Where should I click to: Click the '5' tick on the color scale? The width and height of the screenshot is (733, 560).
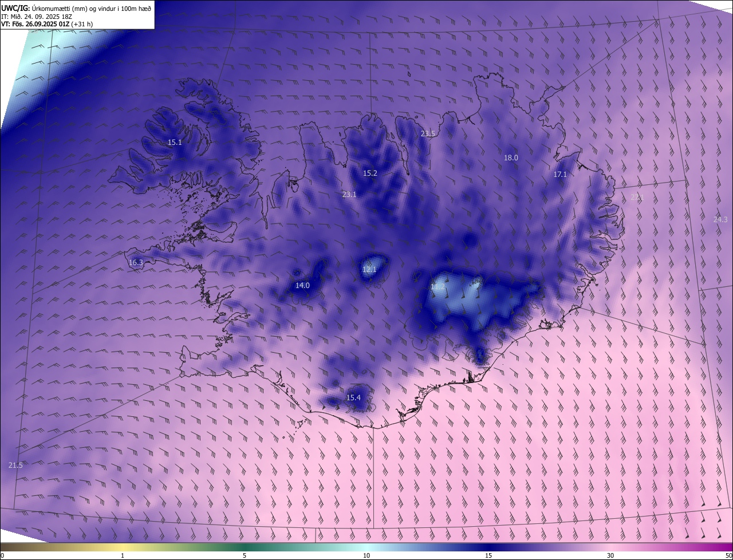(245, 556)
